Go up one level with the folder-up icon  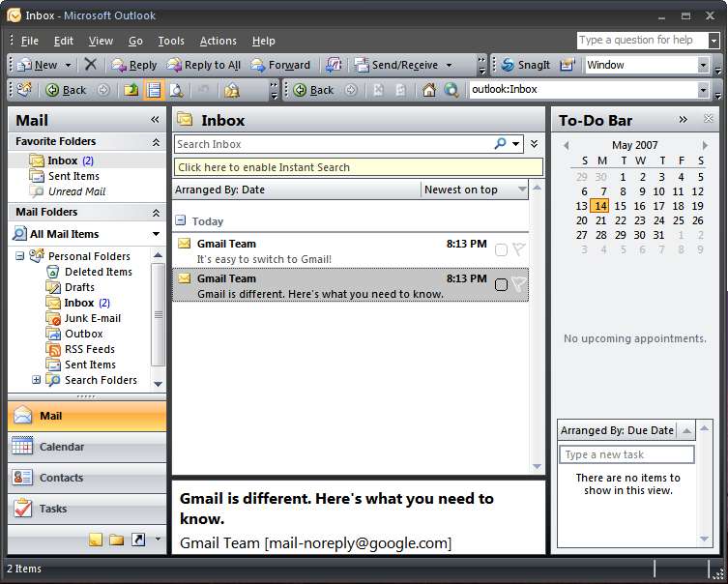131,90
